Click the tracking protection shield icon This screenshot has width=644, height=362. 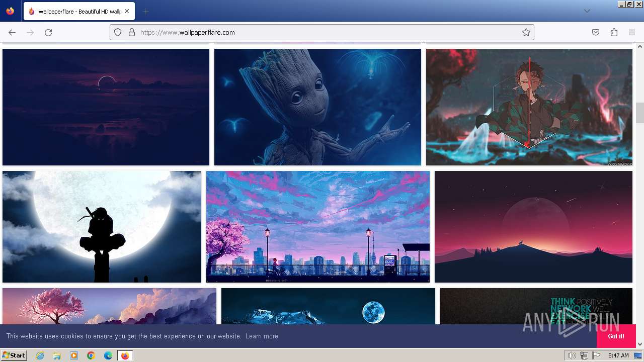pos(118,32)
